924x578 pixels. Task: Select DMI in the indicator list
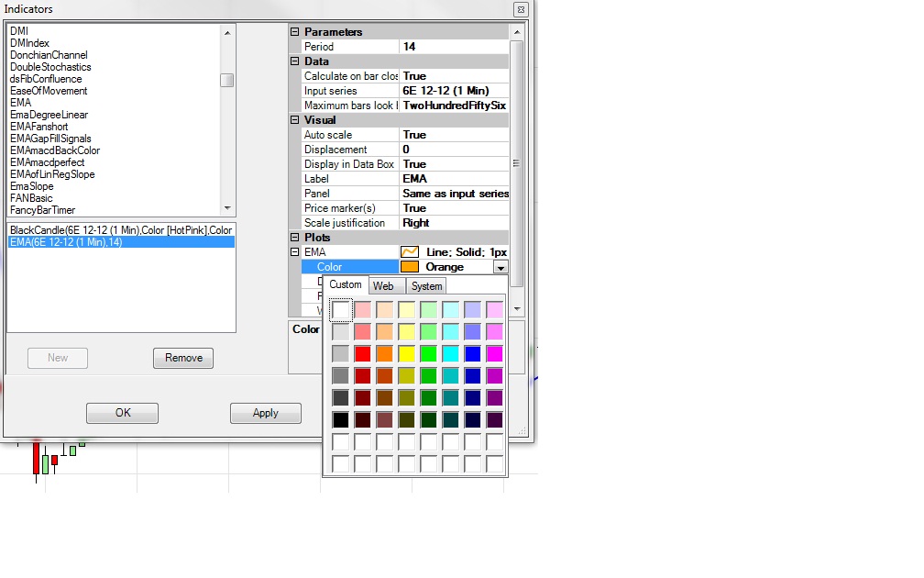19,30
